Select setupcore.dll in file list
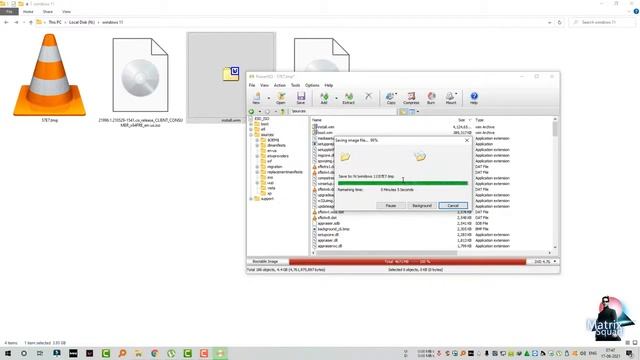This screenshot has height=360, width=640. click(328, 235)
